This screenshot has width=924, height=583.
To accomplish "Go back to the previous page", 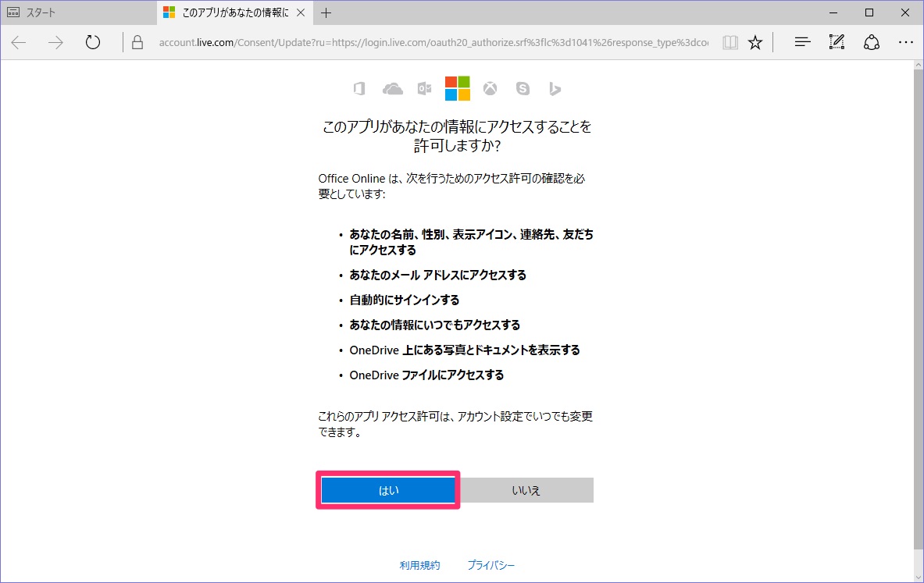I will coord(19,42).
